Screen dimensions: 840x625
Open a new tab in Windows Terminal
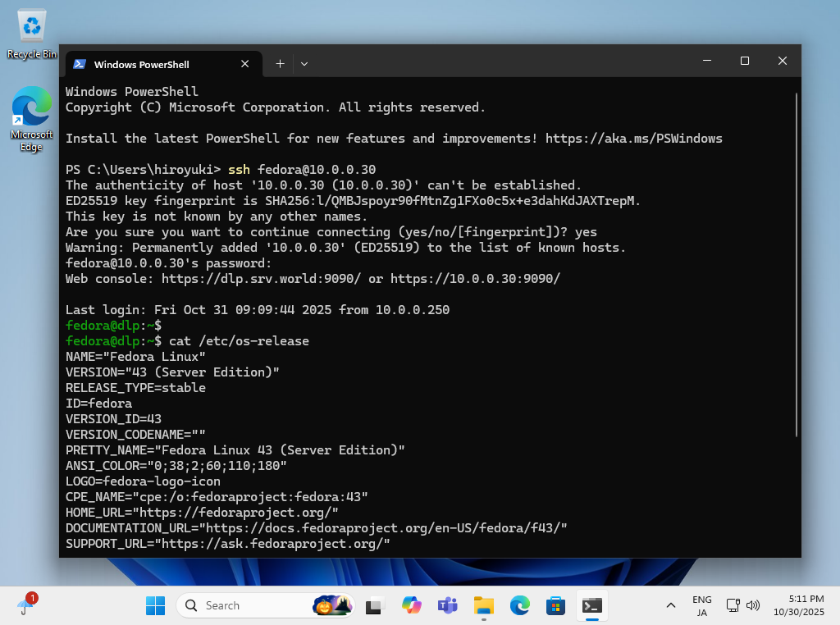[280, 64]
